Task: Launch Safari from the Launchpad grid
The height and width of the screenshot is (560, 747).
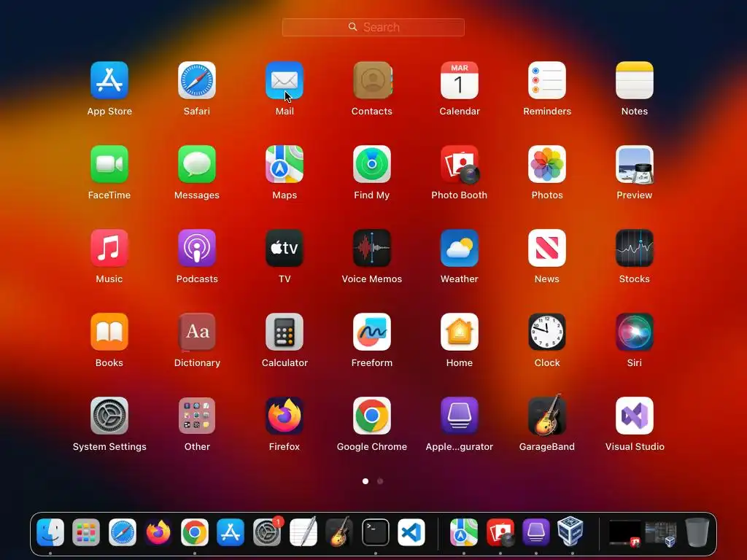Action: pos(197,80)
